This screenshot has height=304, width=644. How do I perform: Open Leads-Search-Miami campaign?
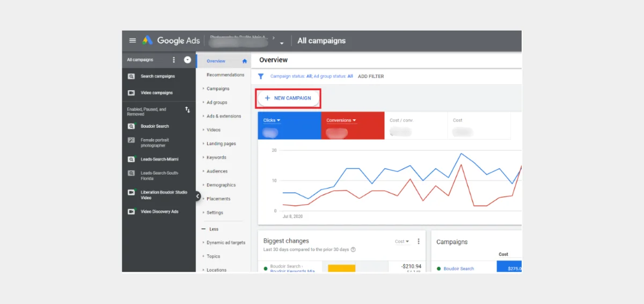pyautogui.click(x=159, y=160)
